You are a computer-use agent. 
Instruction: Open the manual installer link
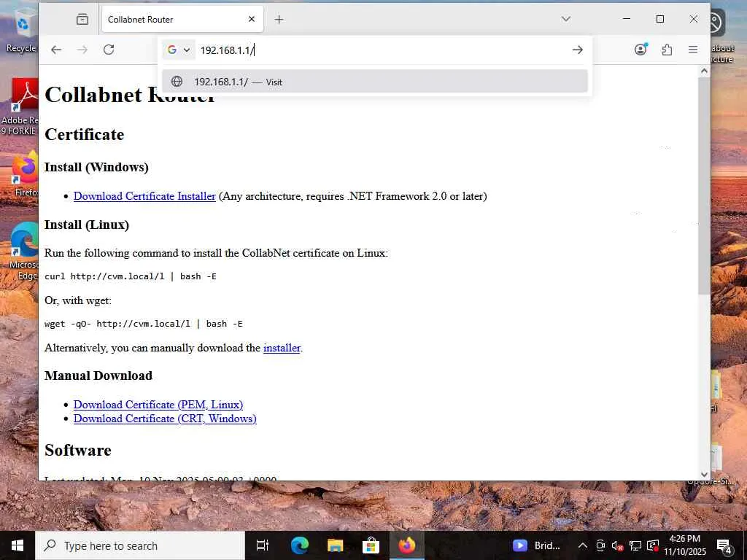click(282, 348)
